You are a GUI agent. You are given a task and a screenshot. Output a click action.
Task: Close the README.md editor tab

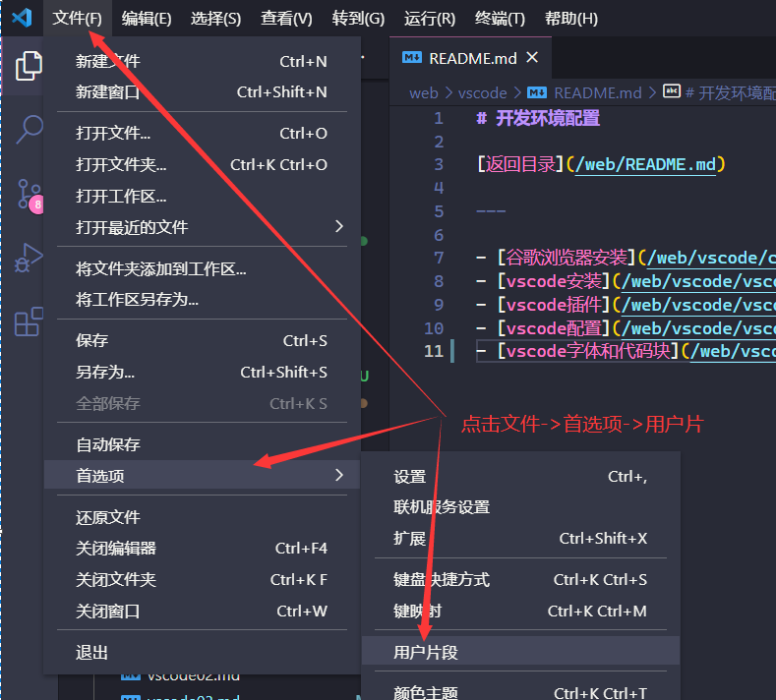click(534, 58)
